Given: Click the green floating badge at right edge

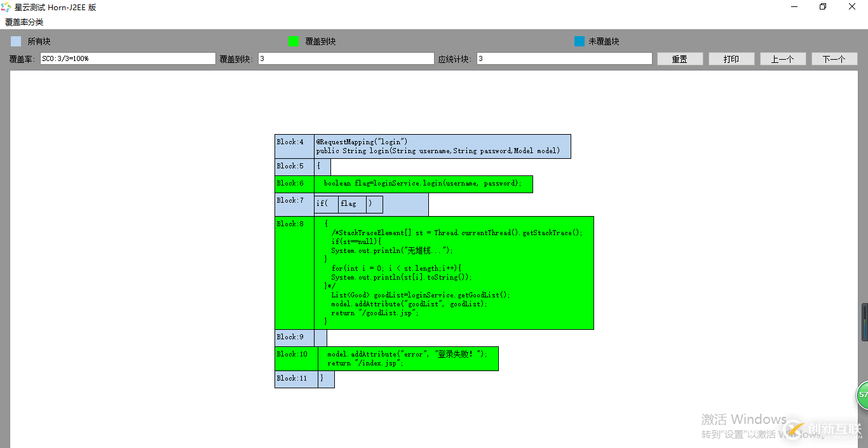Looking at the screenshot, I should [x=862, y=395].
